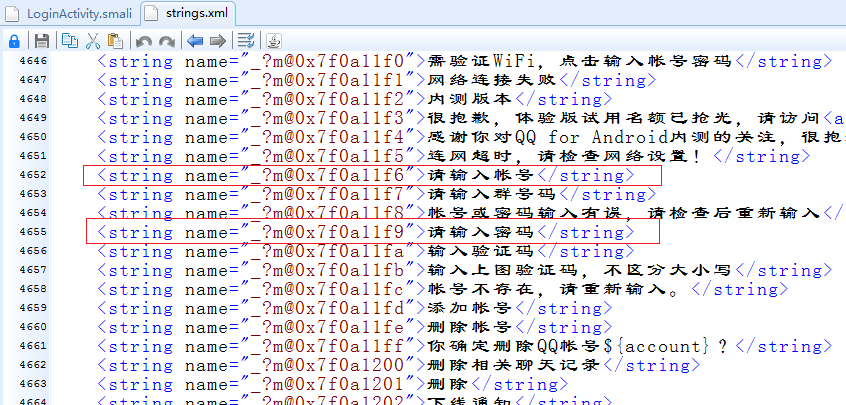
Task: Navigate back with the blue left arrow
Action: tap(195, 41)
